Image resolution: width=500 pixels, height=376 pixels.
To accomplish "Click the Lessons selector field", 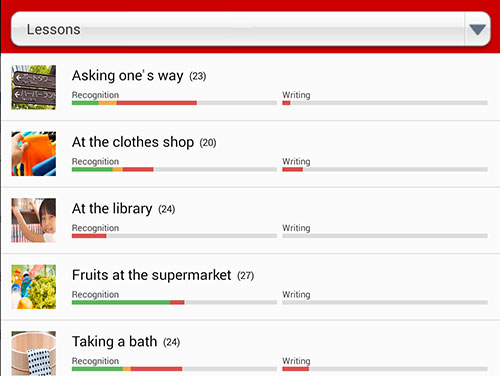I will click(x=250, y=29).
